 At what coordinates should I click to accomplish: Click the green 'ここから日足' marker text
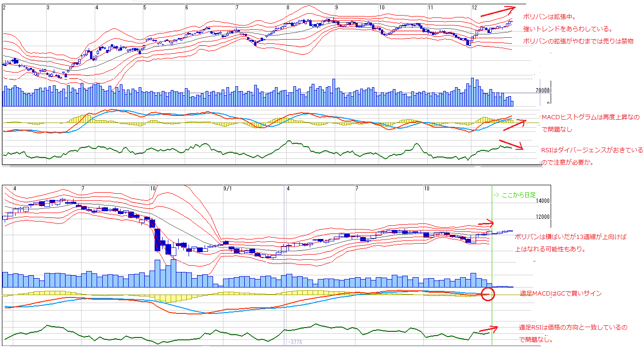(514, 195)
